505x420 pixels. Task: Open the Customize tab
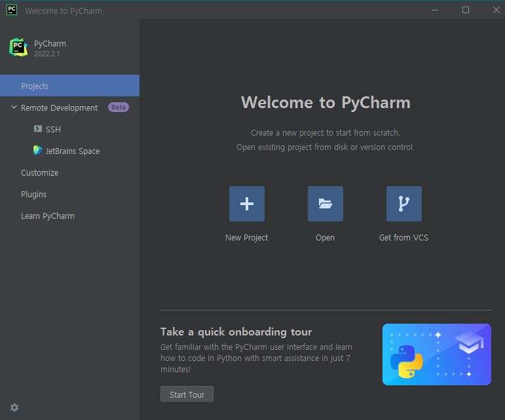coord(39,172)
